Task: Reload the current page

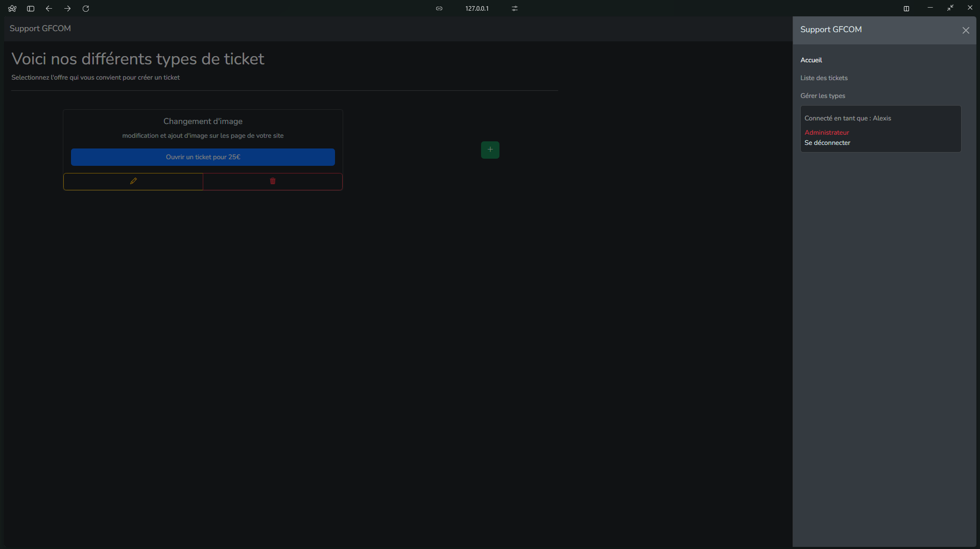Action: coord(86,9)
